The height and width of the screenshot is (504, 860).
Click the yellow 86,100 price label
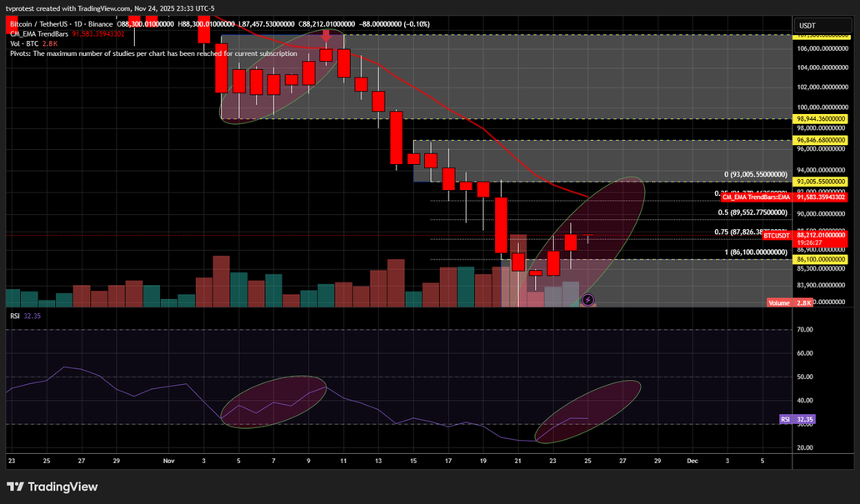(x=821, y=260)
